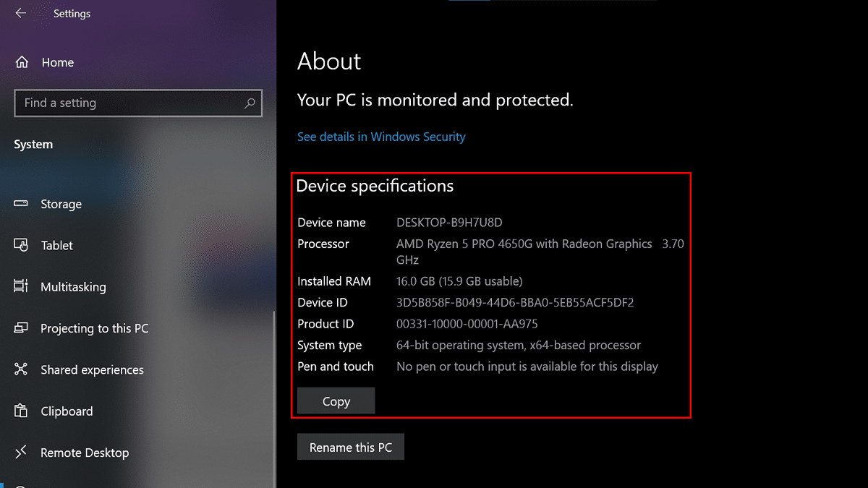Click the Multitasking windows icon
Viewport: 868px width, 488px height.
pos(22,286)
